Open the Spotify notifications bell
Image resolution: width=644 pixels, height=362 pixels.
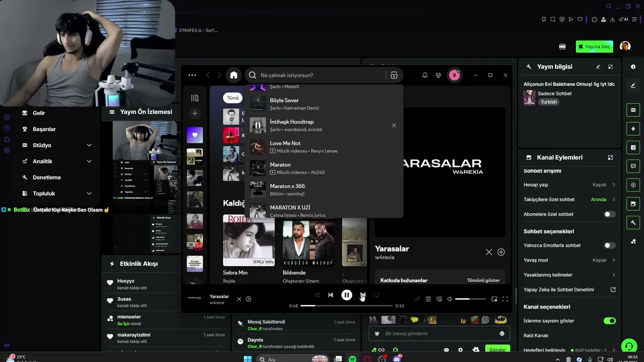(425, 75)
